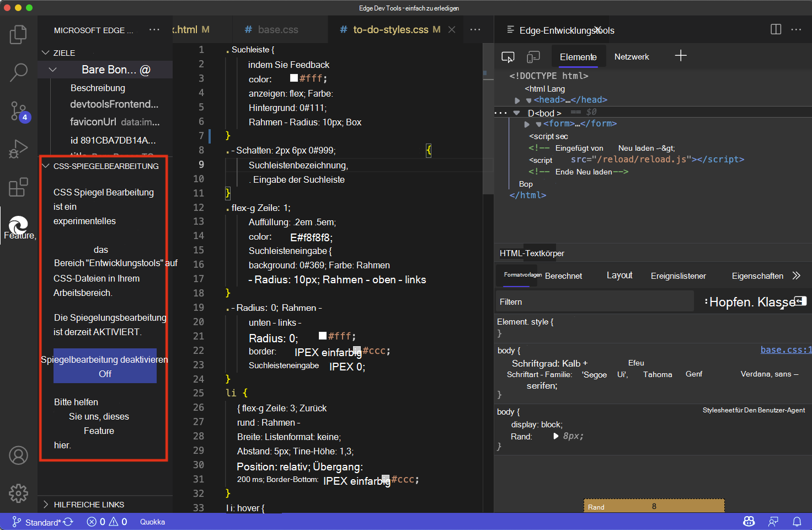This screenshot has width=812, height=530.
Task: Open the sidebar More Actions ellipsis
Action: pos(154,30)
